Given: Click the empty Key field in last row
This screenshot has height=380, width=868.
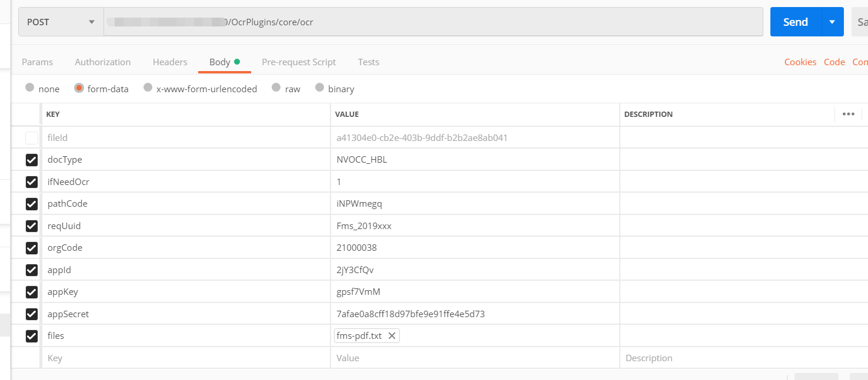Looking at the screenshot, I should click(x=176, y=358).
